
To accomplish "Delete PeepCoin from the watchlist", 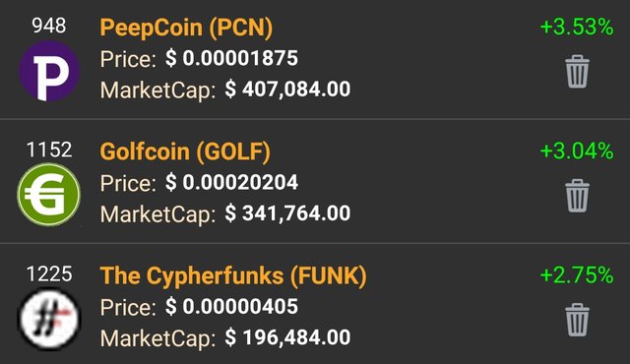I will point(578,72).
